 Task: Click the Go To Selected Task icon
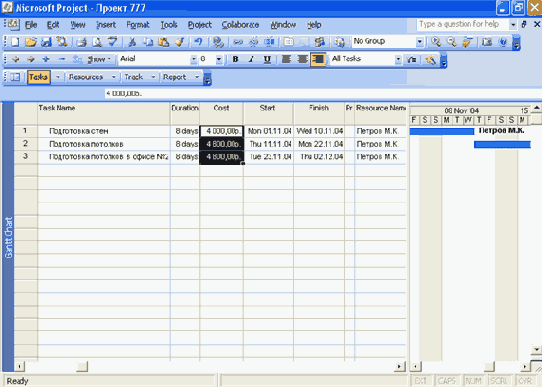pyautogui.click(x=467, y=42)
